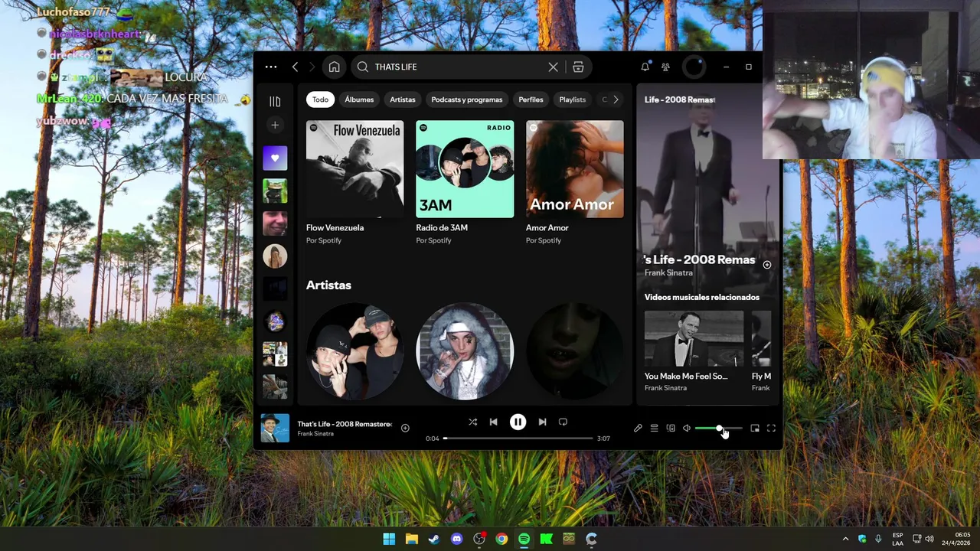The width and height of the screenshot is (980, 551).
Task: Open the Spotify Home page
Action: click(335, 67)
